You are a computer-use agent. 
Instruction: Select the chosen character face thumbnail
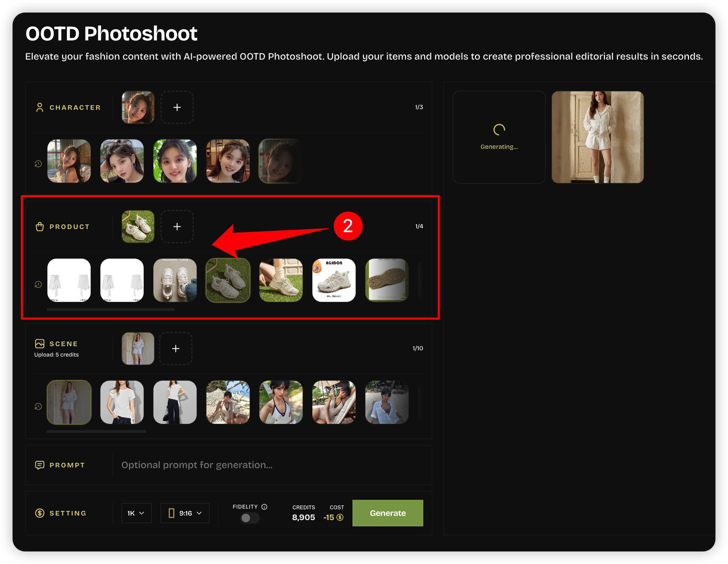click(138, 107)
